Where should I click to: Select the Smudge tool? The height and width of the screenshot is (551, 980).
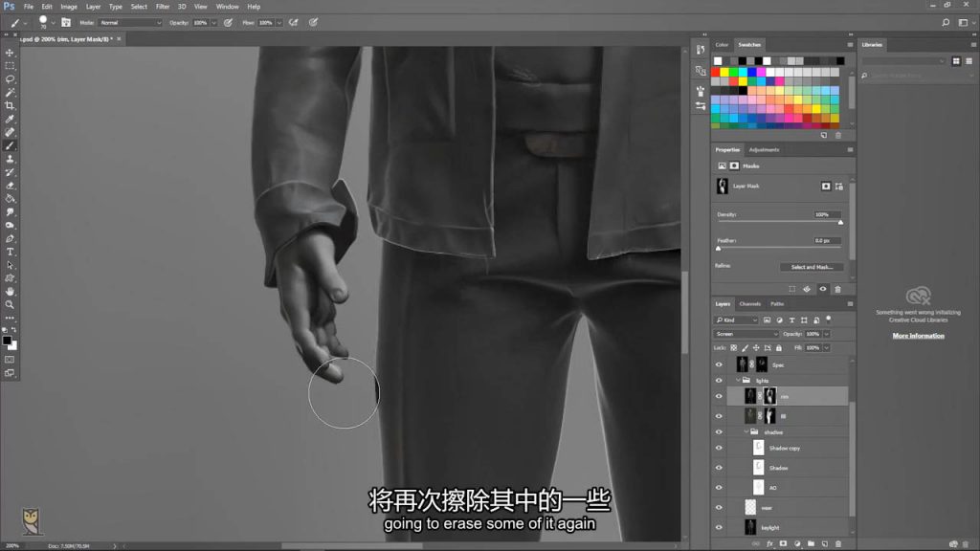tap(10, 212)
